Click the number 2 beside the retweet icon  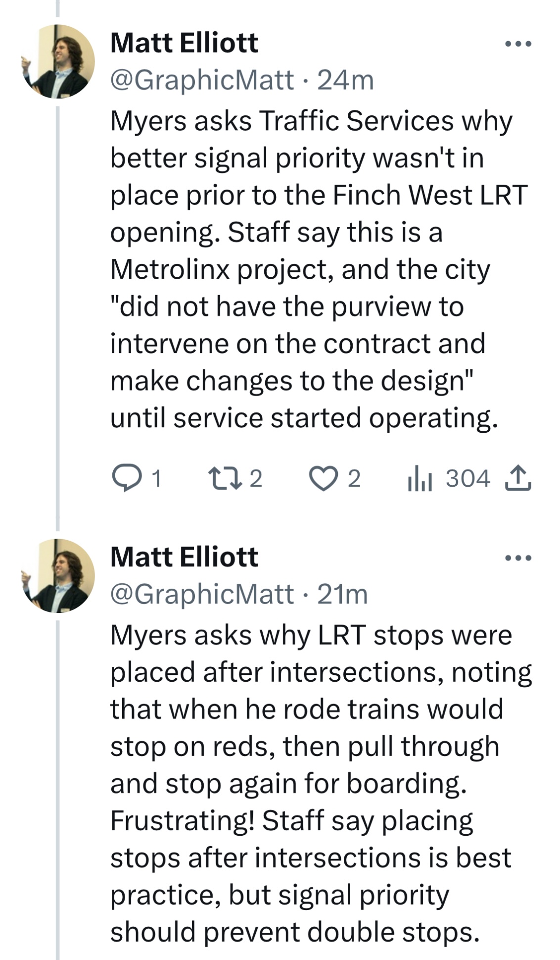click(x=255, y=479)
